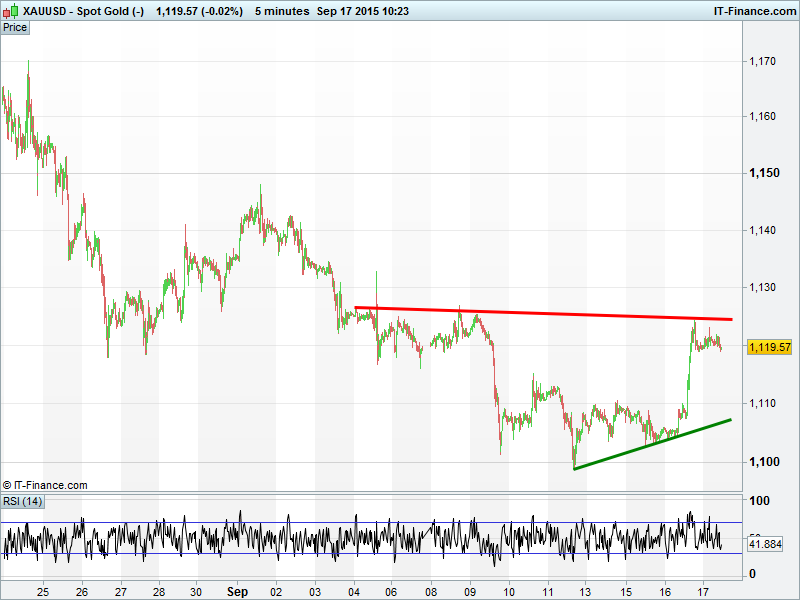The image size is (800, 600).
Task: Open the IT-Finance.com link at top right
Action: [752, 10]
